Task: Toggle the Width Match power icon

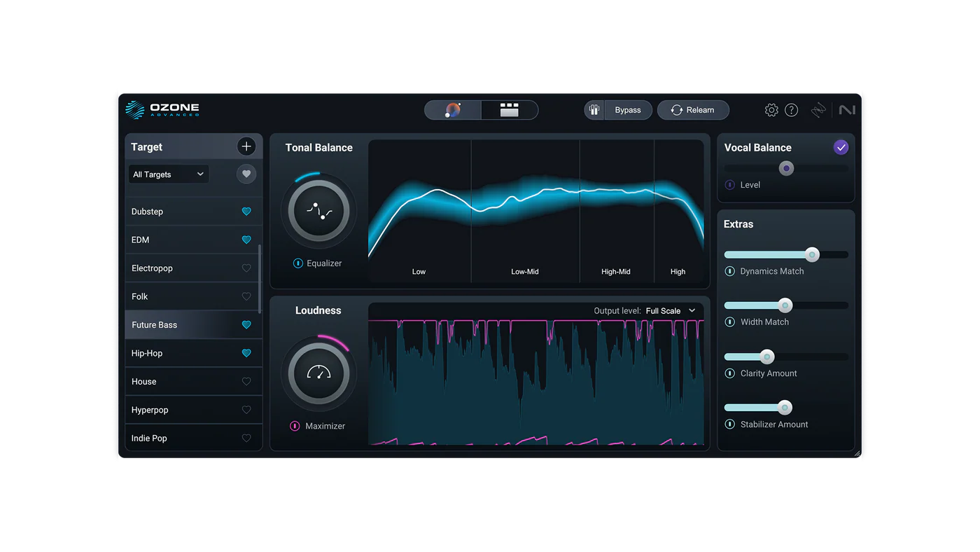Action: pos(729,322)
